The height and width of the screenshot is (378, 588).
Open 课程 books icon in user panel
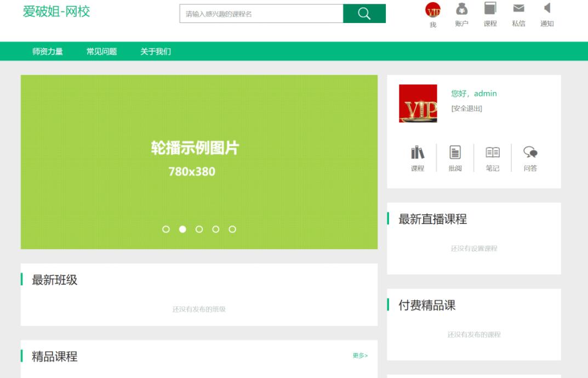pyautogui.click(x=418, y=153)
